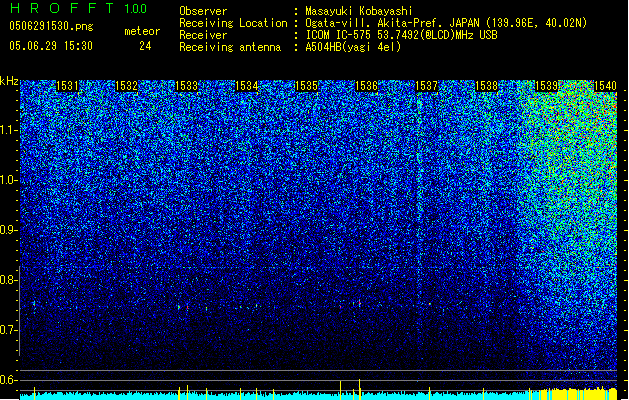Screen dimensions: 629x400
Task: Click the 1539 time marker
Action: 546,86
